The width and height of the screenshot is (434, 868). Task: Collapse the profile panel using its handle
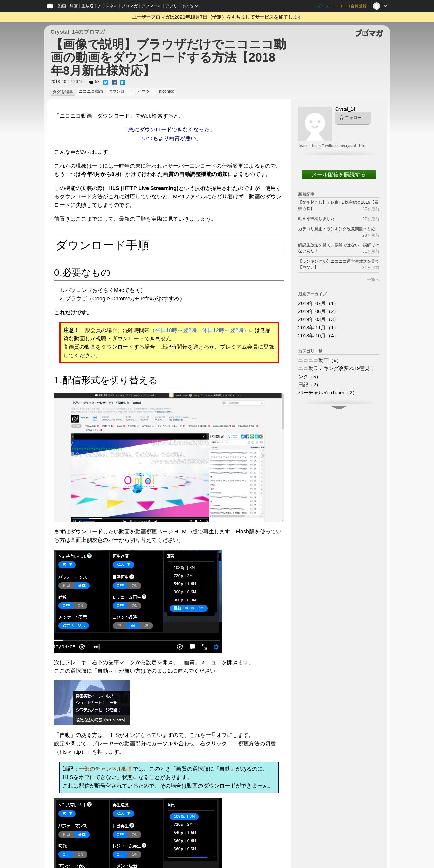pos(339,159)
